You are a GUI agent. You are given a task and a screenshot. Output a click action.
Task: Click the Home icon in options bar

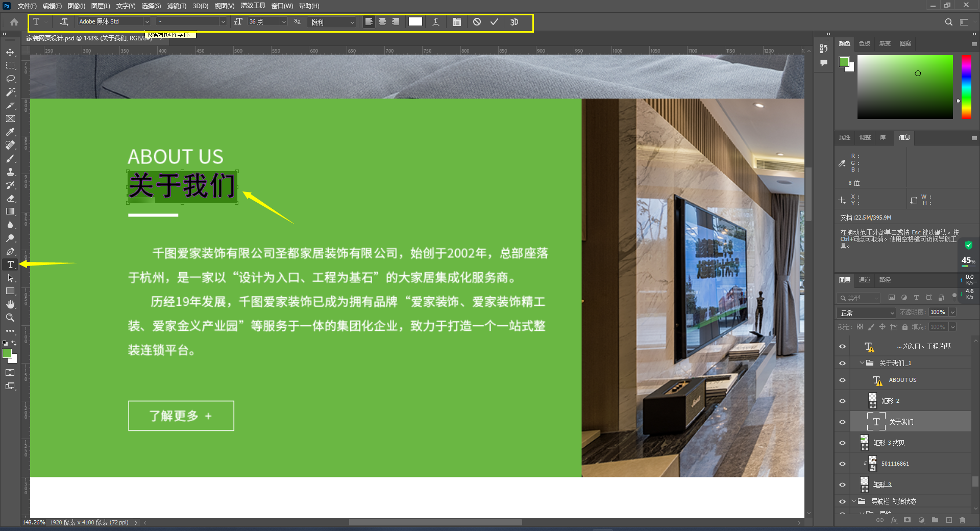point(14,22)
